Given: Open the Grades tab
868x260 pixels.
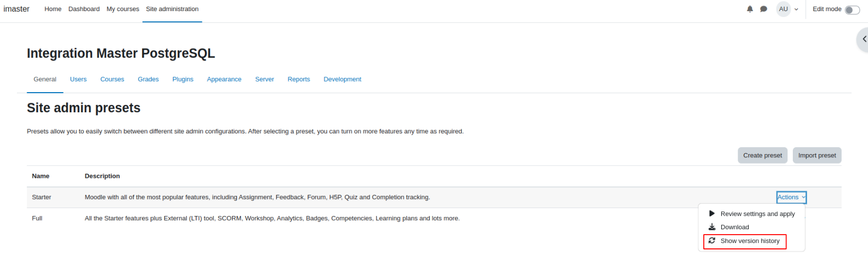Looking at the screenshot, I should point(148,79).
